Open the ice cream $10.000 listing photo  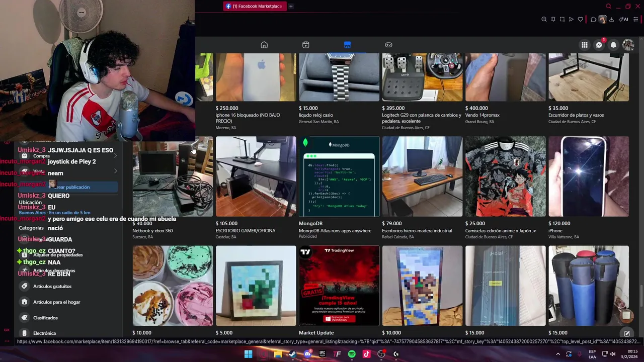pyautogui.click(x=173, y=286)
